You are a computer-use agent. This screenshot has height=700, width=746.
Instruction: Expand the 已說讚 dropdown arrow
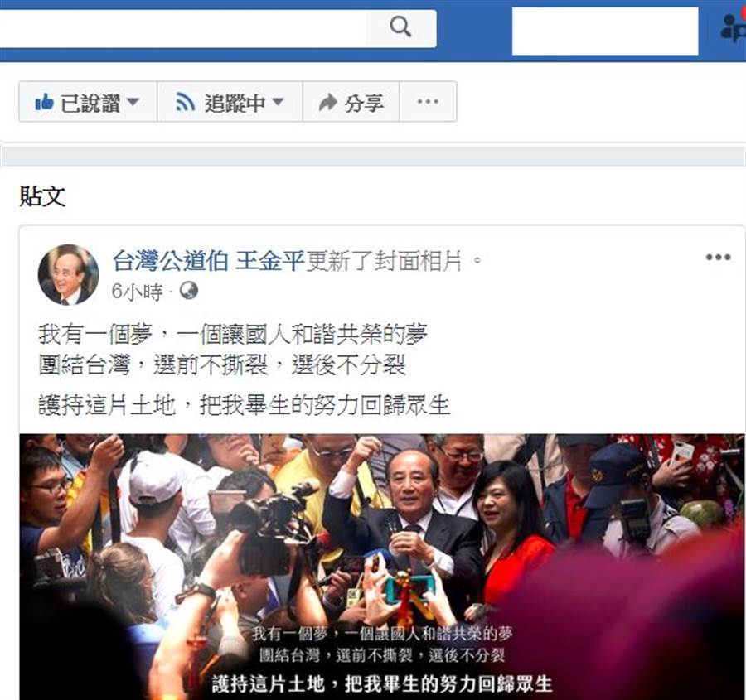133,102
